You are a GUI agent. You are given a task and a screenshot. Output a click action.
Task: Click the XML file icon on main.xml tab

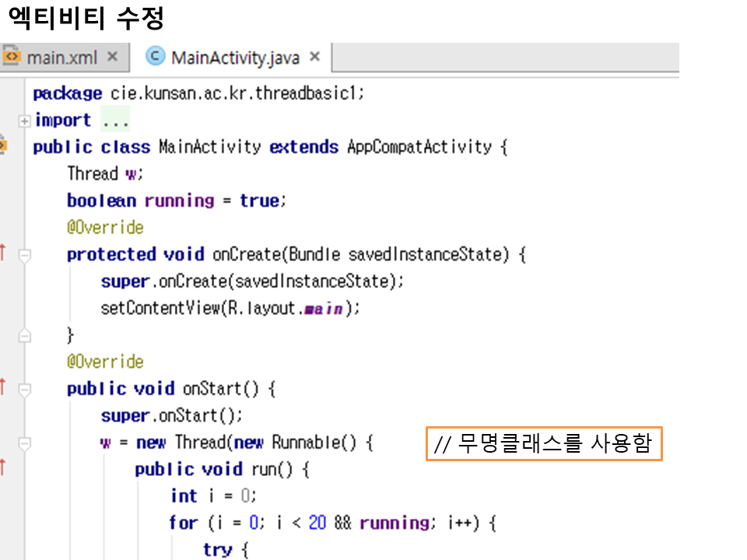point(11,57)
